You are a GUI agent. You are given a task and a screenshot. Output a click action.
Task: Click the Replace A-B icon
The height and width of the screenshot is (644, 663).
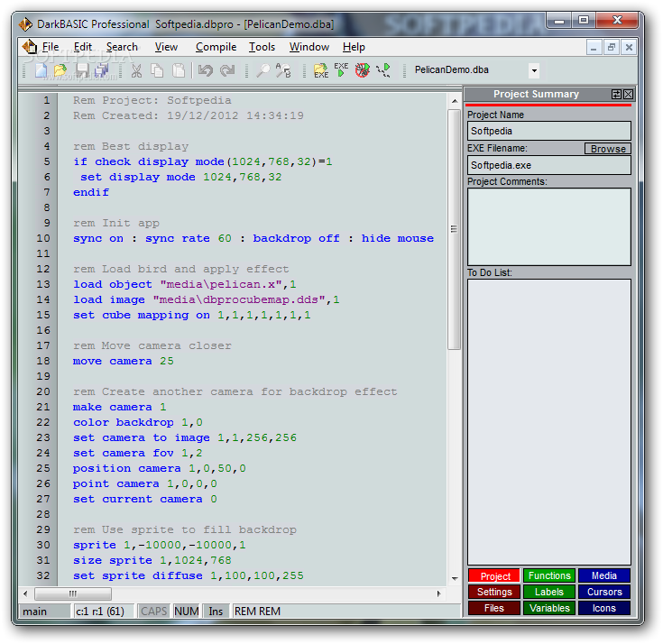(x=283, y=70)
